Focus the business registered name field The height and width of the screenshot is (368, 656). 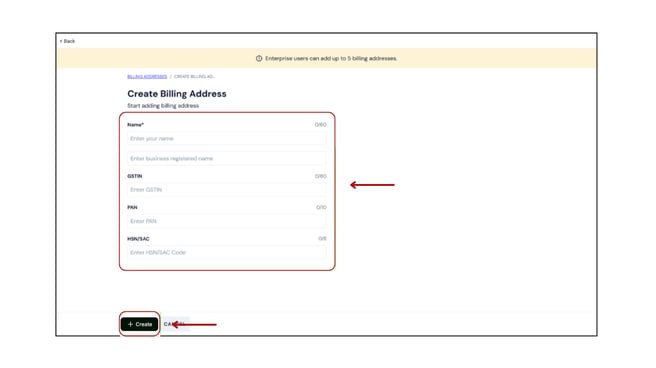pyautogui.click(x=227, y=158)
